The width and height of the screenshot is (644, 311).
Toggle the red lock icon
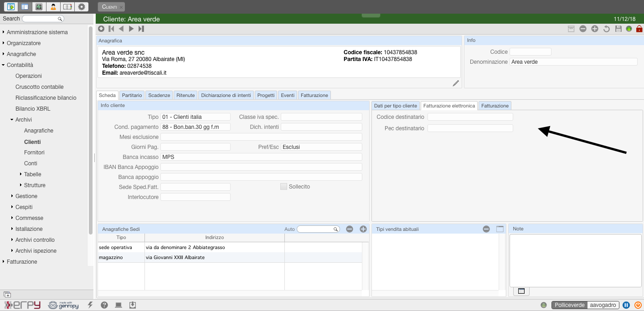point(639,29)
